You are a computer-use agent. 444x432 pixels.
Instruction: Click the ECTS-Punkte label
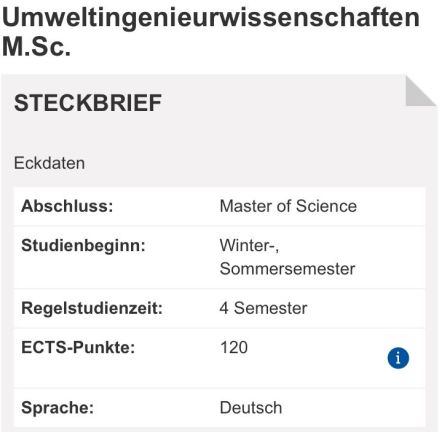click(x=78, y=347)
